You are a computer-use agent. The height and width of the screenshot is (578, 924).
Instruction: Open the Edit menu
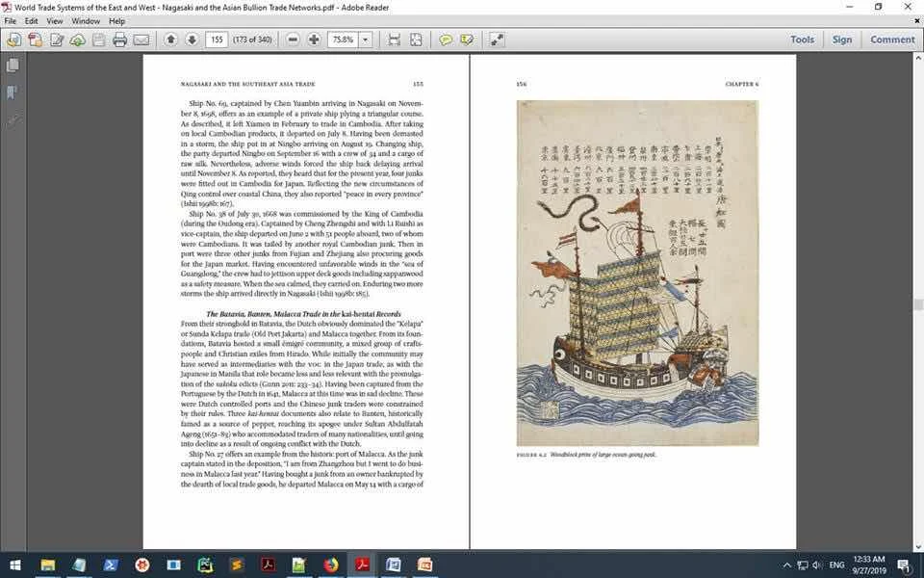click(31, 20)
